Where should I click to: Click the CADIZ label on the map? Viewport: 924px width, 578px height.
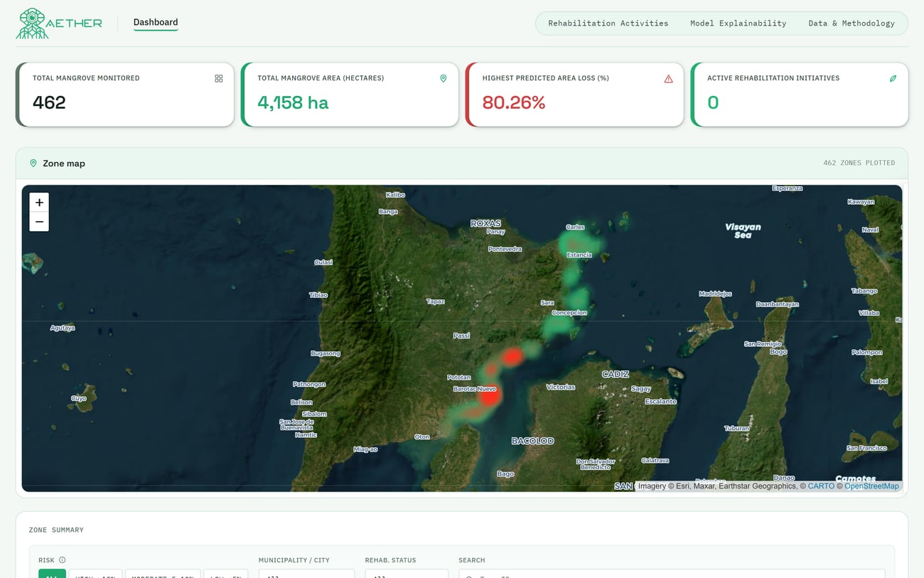616,374
